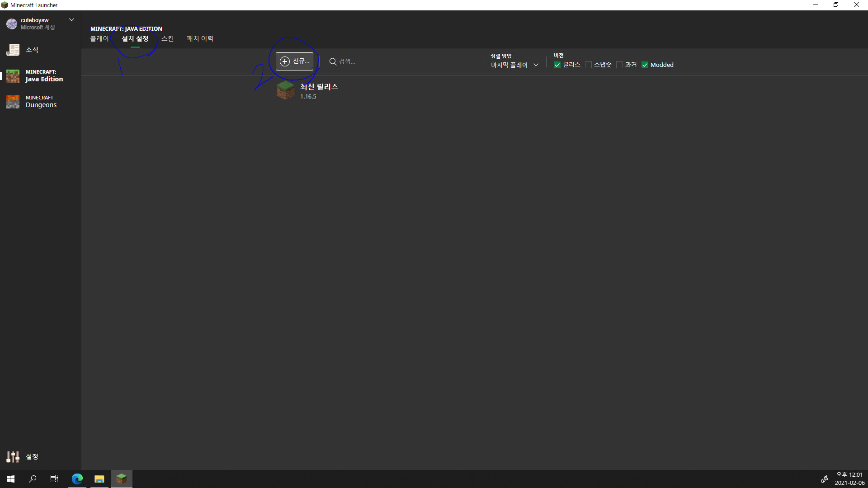Switch to the 플레이 tab
Image resolution: width=868 pixels, height=488 pixels.
99,39
